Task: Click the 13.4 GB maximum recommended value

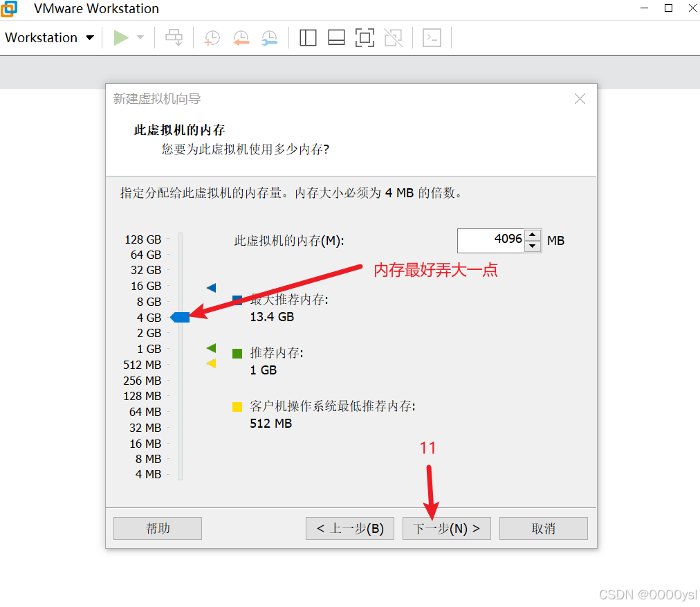Action: click(272, 317)
